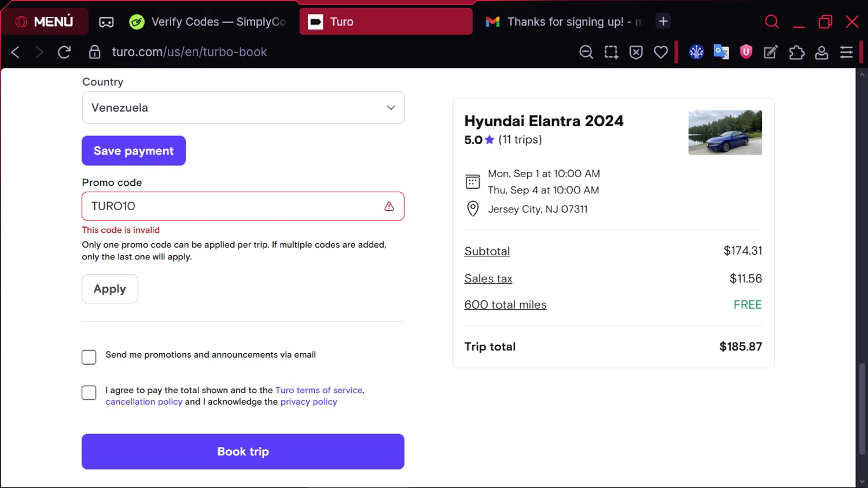868x488 pixels.
Task: Bookmark page with heart icon
Action: pos(661,52)
